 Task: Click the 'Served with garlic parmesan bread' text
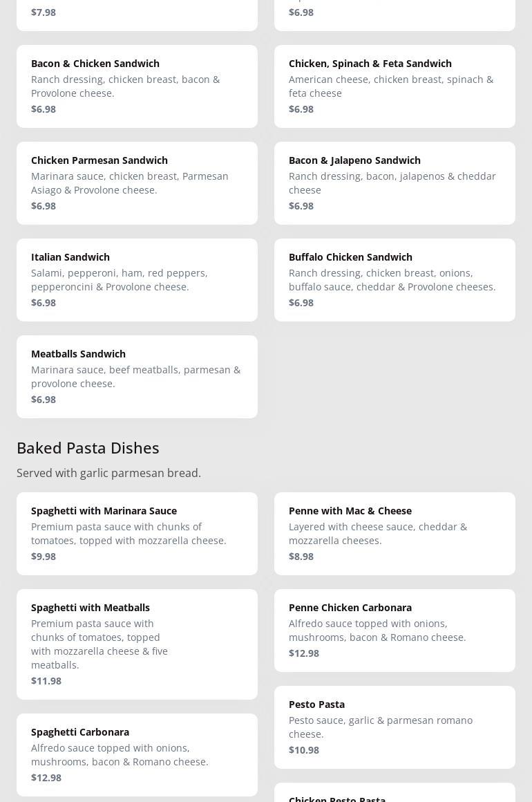(x=108, y=473)
